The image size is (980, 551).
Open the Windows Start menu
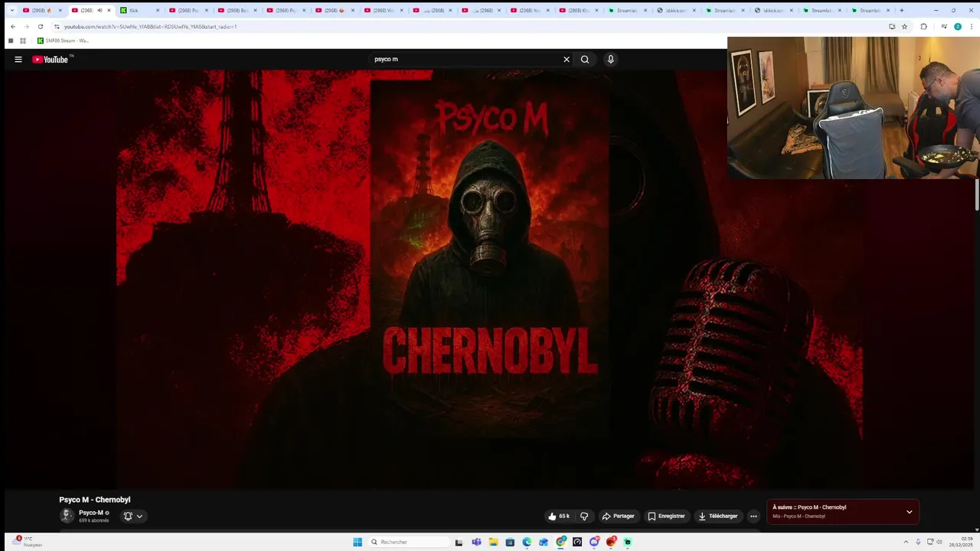(x=358, y=542)
